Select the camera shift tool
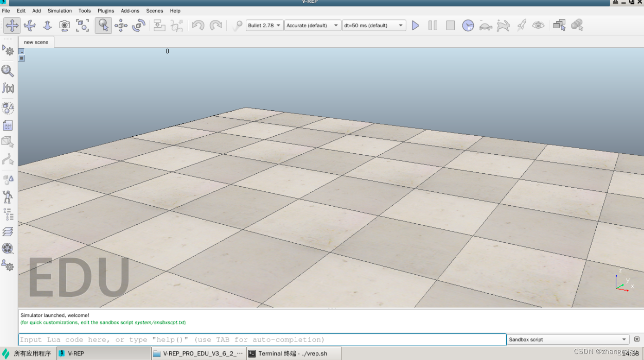The image size is (644, 360). coord(47,25)
